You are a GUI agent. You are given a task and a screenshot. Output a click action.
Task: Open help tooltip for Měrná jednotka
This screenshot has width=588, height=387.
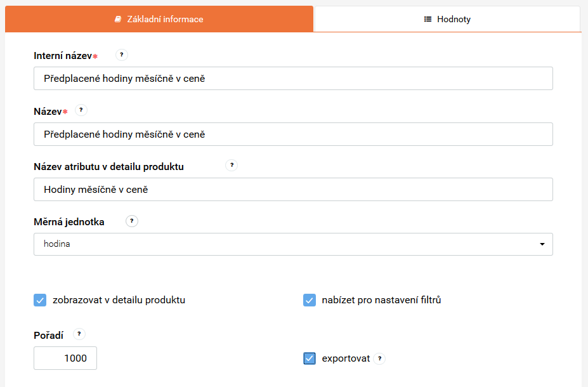[132, 221]
